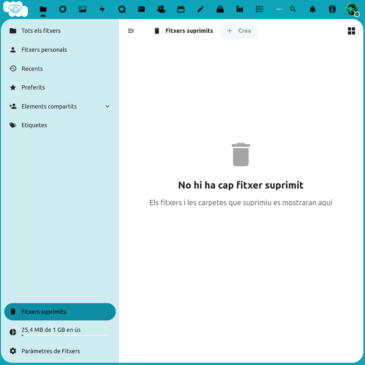Click the storage quota 25,4 MB text
The height and width of the screenshot is (365, 365).
[x=51, y=330]
